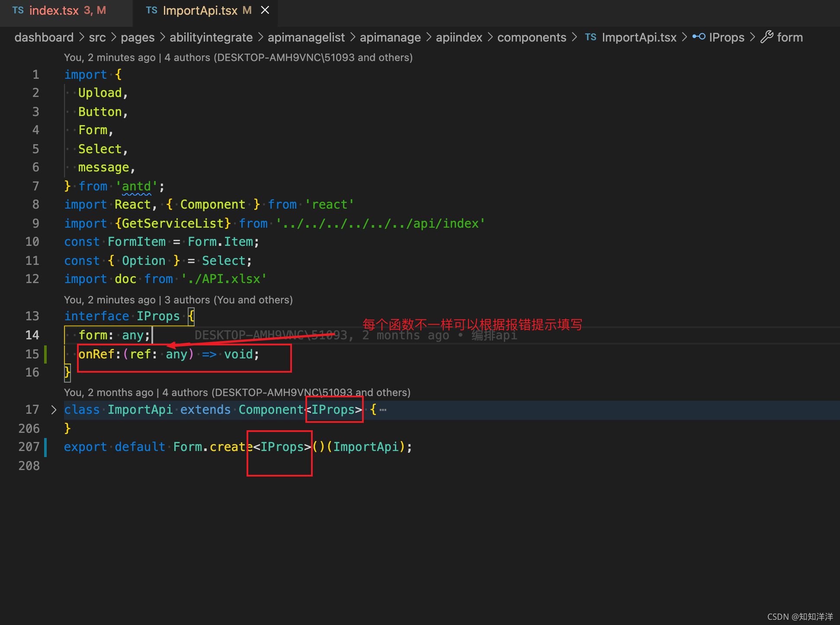Open the apiindex breadcrumb

coord(459,38)
